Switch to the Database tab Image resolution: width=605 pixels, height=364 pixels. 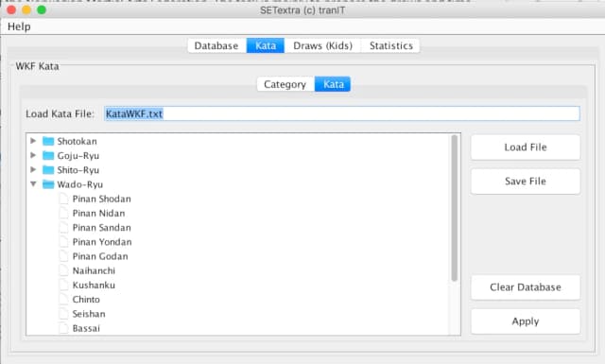pyautogui.click(x=216, y=45)
